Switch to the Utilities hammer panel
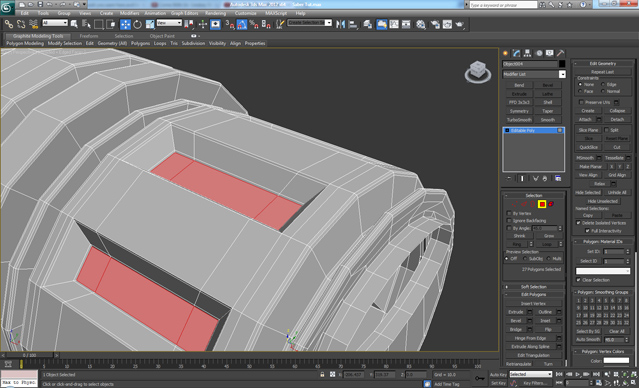Screen dimensions: 639x388 (560, 53)
